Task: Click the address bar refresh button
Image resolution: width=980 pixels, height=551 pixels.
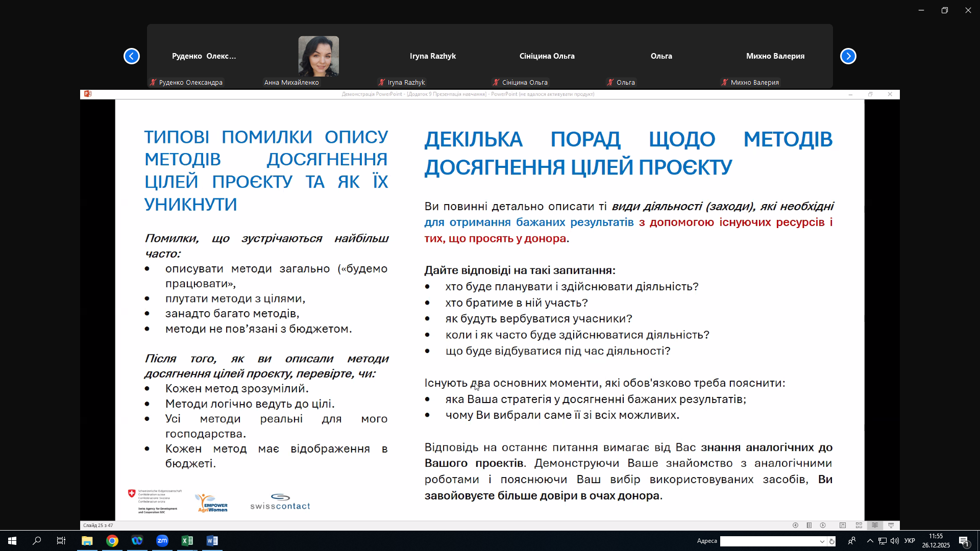Action: (832, 541)
